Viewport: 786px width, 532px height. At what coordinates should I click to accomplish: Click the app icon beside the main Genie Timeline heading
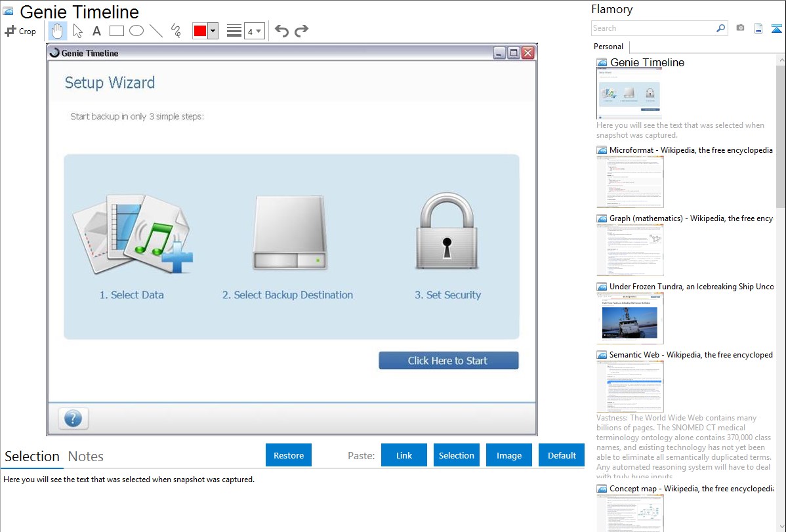(8, 11)
